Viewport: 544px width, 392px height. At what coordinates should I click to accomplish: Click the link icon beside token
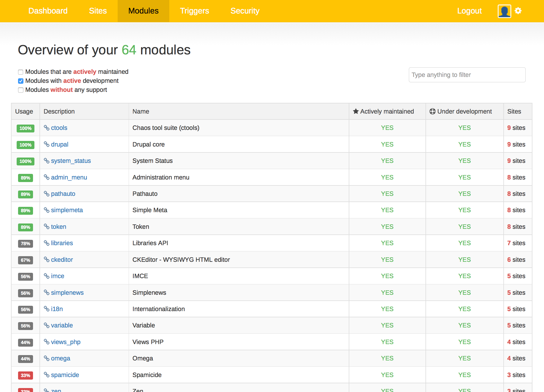coord(47,226)
